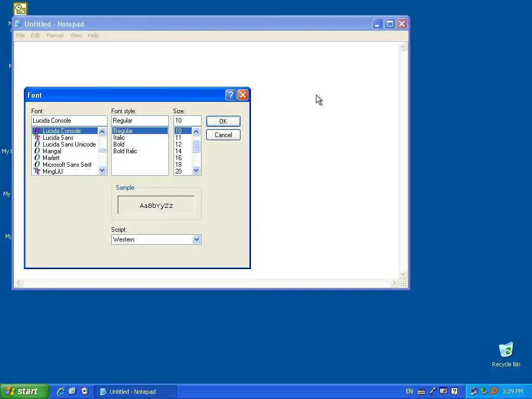Close the Font dialog with X
This screenshot has width=532, height=399.
pyautogui.click(x=243, y=95)
